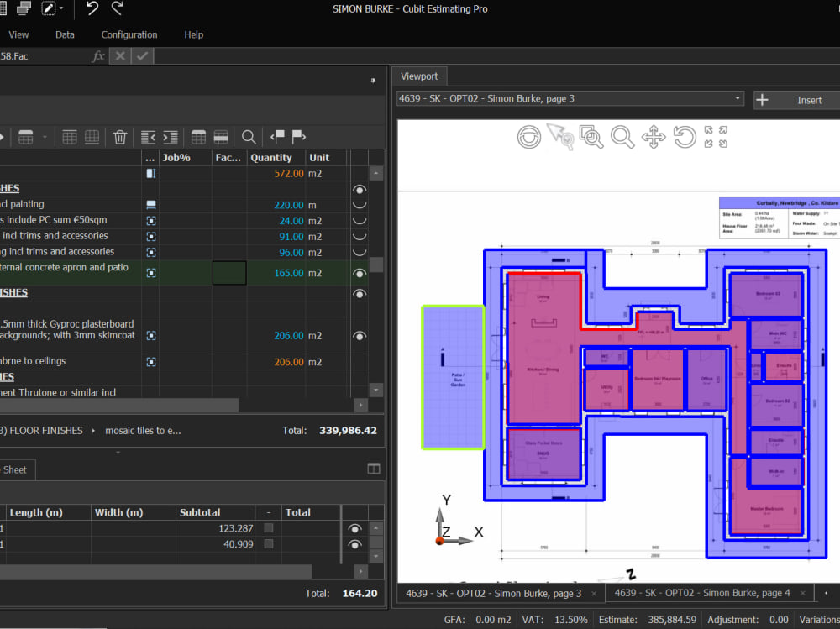Screen dimensions: 840x629
Task: Toggle visibility on the 91.00 m2 row
Action: click(360, 236)
